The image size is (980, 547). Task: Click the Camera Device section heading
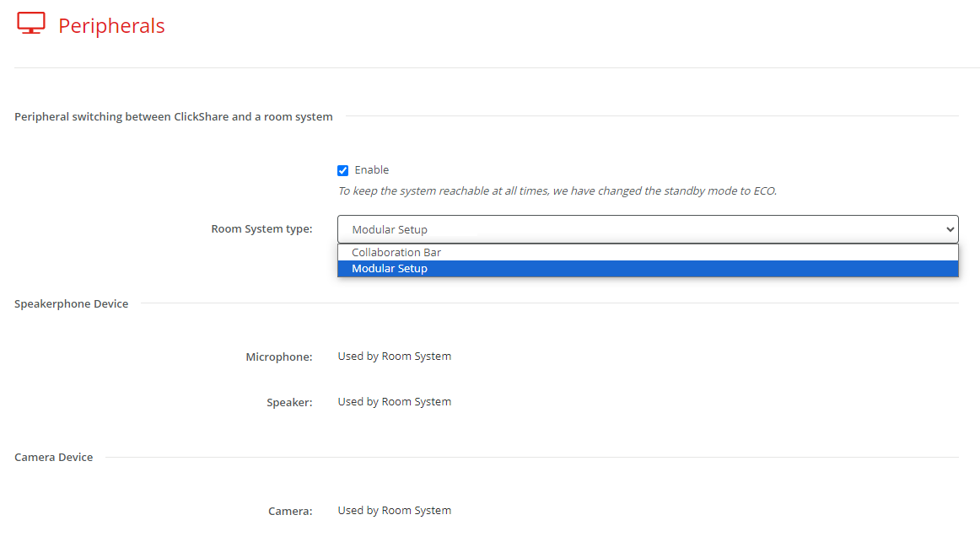(x=54, y=458)
